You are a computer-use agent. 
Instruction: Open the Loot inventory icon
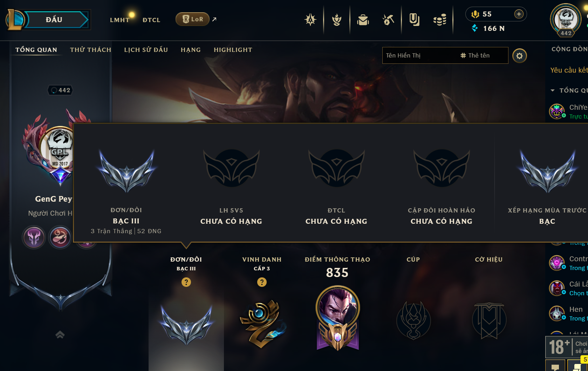coord(414,20)
